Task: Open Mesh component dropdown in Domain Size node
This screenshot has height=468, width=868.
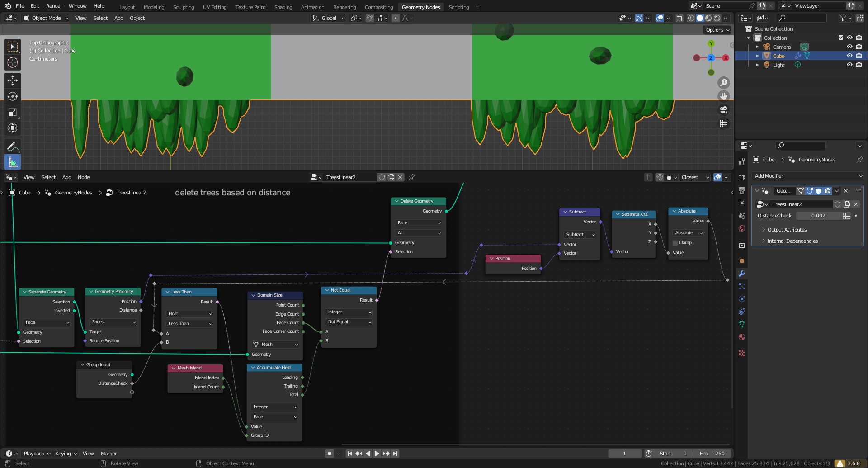Action: click(275, 345)
